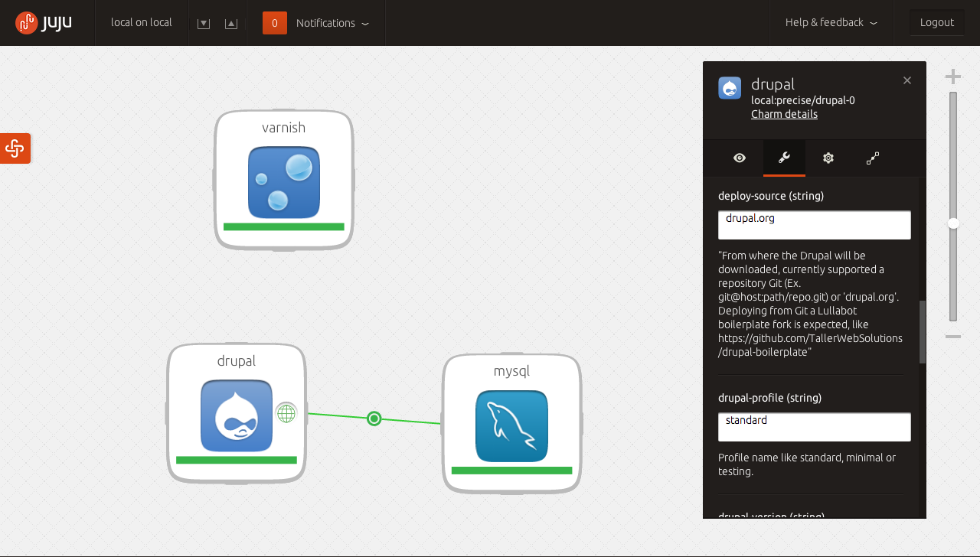Viewport: 980px width, 557px height.
Task: Click the drupal-mysql relation marker
Action: point(374,419)
